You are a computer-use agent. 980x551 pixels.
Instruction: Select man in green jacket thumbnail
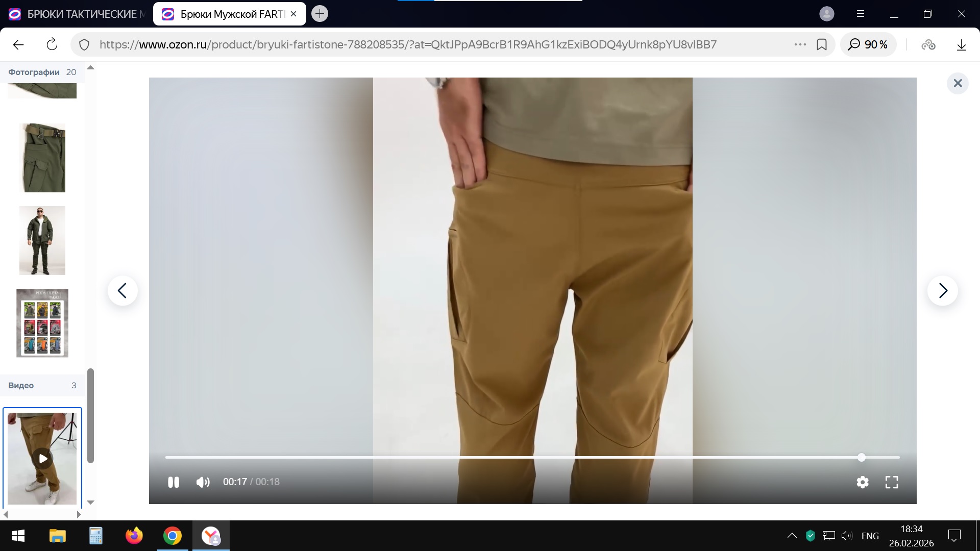click(x=42, y=240)
